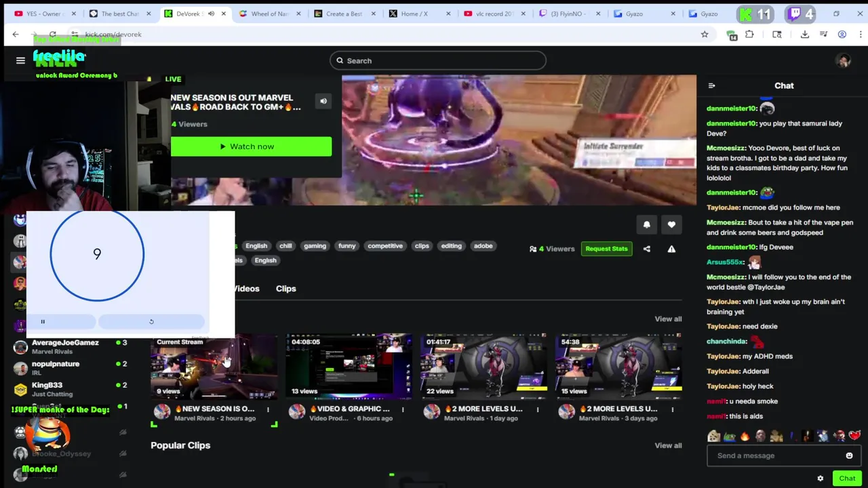Open the Current Stream video thumbnail
This screenshot has height=488, width=868.
pos(214,367)
